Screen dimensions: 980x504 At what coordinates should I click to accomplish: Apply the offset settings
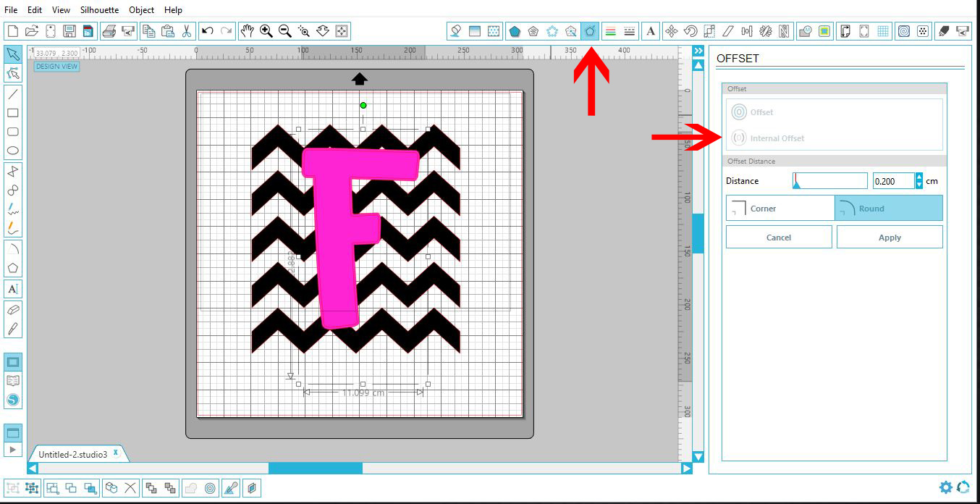coord(890,237)
